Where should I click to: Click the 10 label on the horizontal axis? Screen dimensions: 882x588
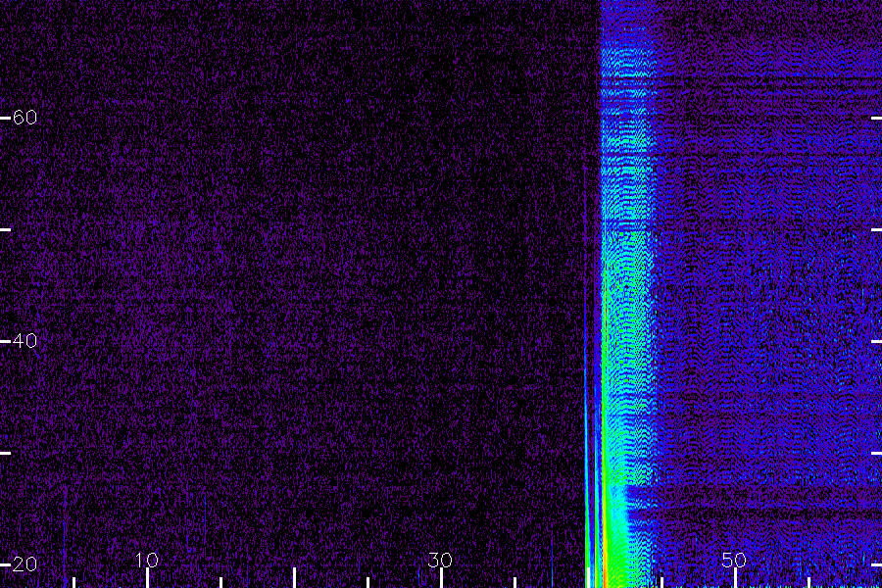[147, 560]
